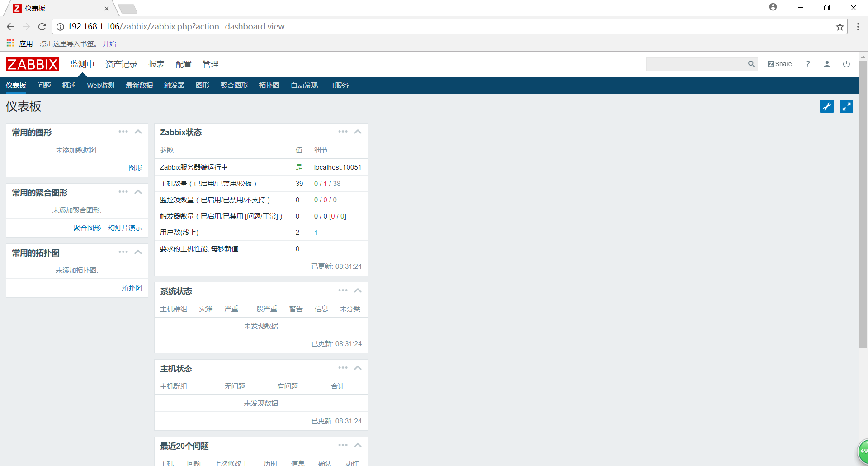The height and width of the screenshot is (466, 868).
Task: Open the Chrome user account icon
Action: pos(773,7)
